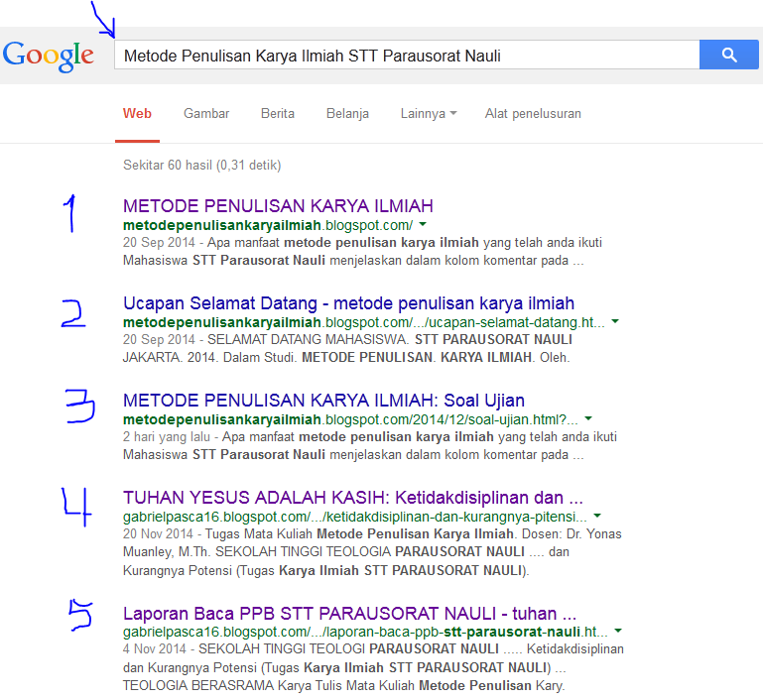Viewport: 763px width, 700px height.
Task: Click URL containing 2014/12/soal-ujian.html
Action: tap(350, 419)
